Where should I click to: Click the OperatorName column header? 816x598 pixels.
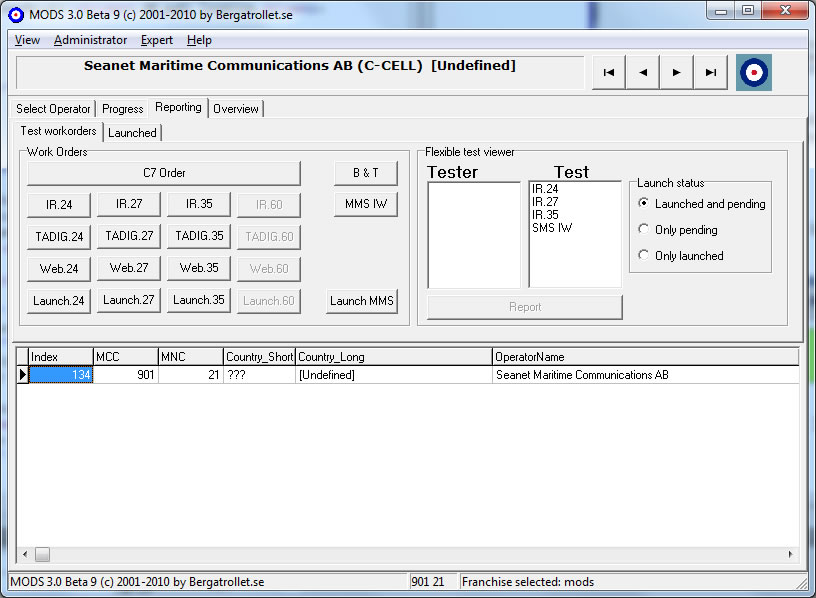tap(645, 357)
